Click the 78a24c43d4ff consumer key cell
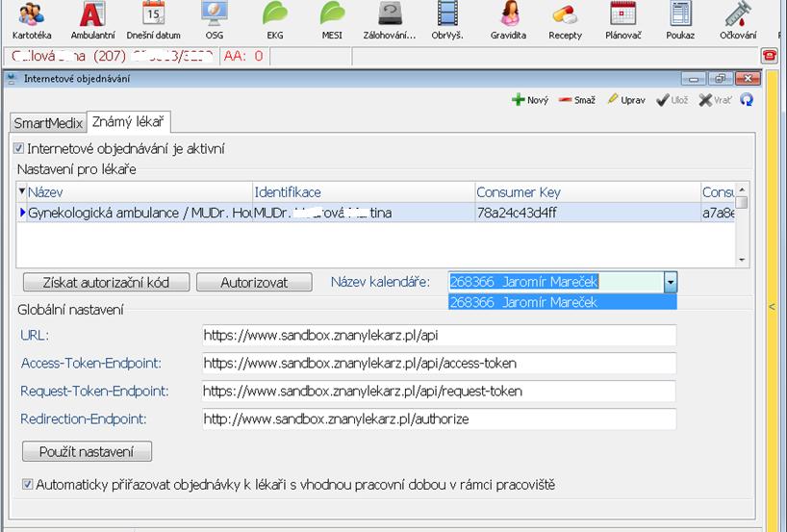 pyautogui.click(x=588, y=213)
